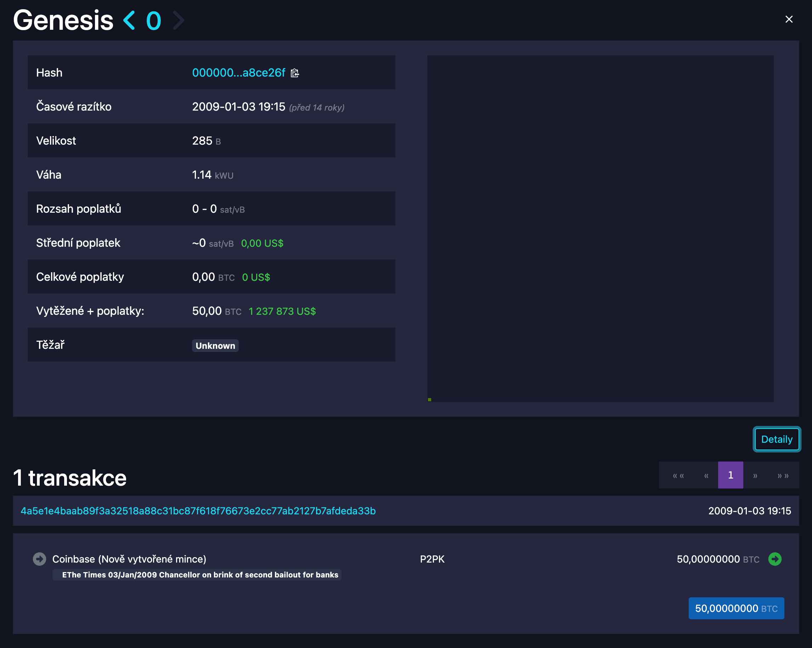Jump to last page of transactions
The width and height of the screenshot is (812, 648).
click(x=783, y=475)
